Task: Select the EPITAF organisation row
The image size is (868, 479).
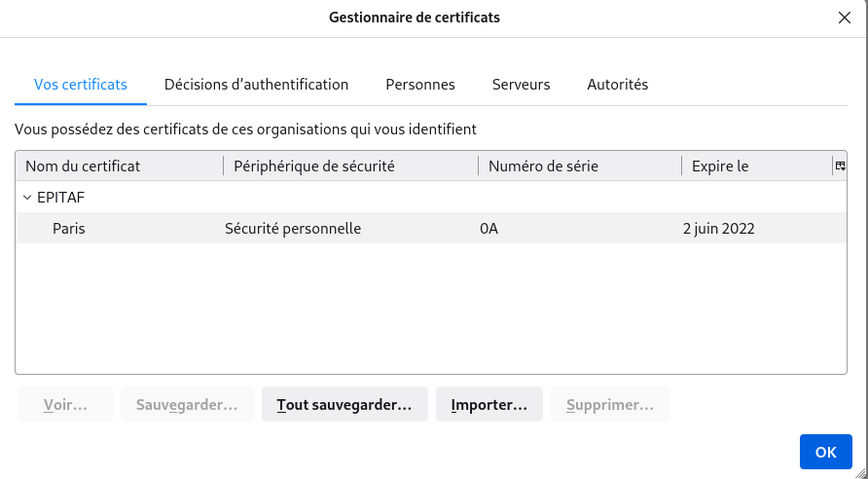Action: [61, 198]
